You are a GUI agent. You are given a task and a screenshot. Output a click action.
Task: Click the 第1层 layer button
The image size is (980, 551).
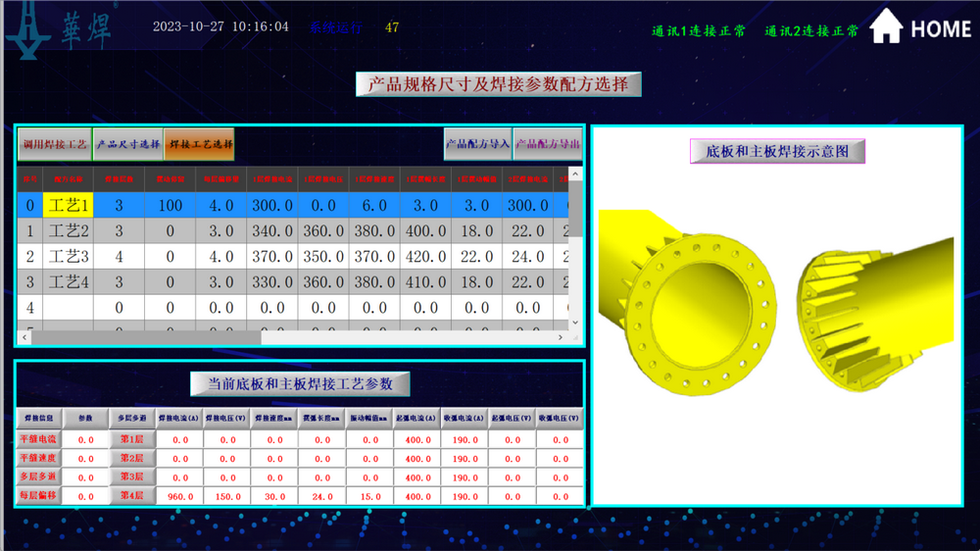pyautogui.click(x=131, y=440)
